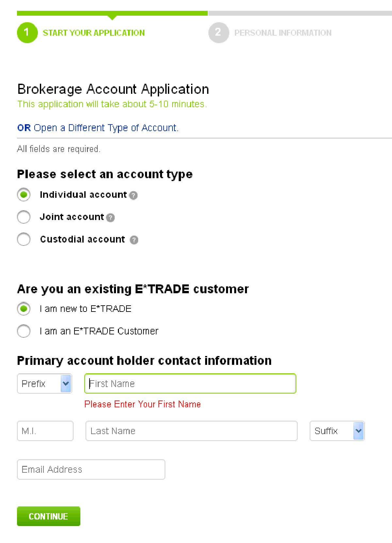Open the Suffix dropdown

coord(337,431)
